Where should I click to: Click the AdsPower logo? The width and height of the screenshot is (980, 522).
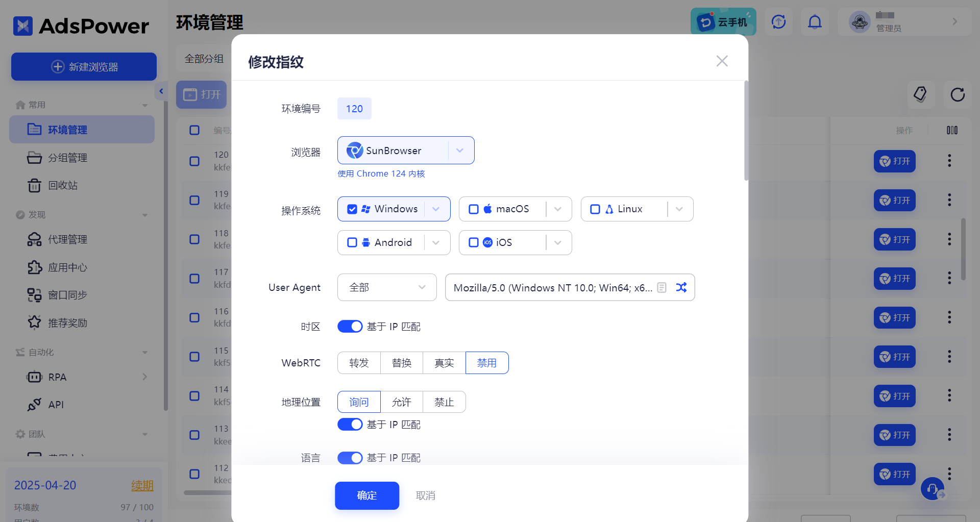coord(81,26)
